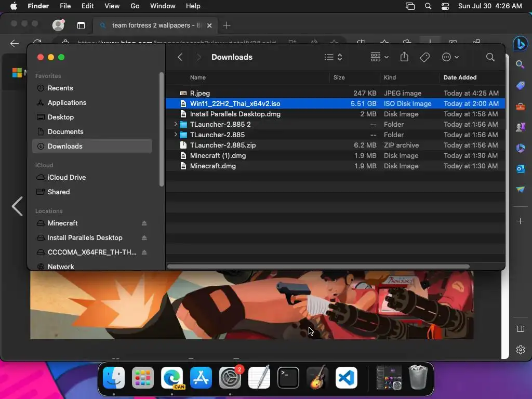This screenshot has height=399, width=532.
Task: Open System Settings from the Dock
Action: 230,378
